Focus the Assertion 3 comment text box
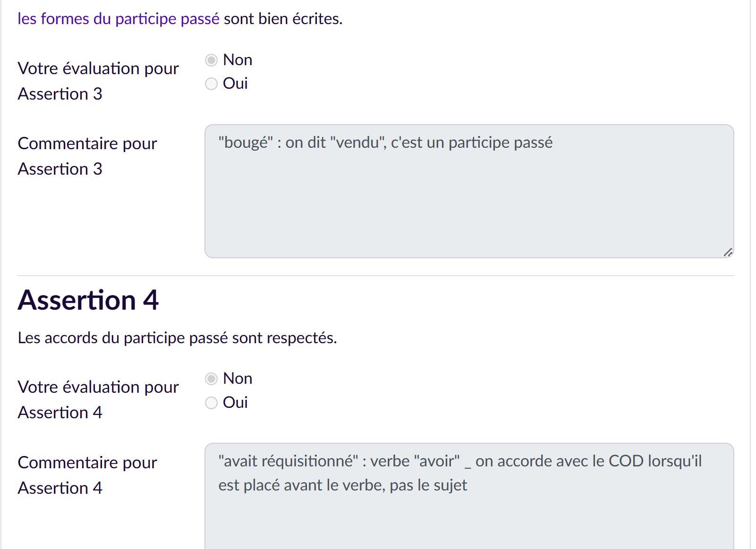756x549 pixels. click(x=468, y=198)
